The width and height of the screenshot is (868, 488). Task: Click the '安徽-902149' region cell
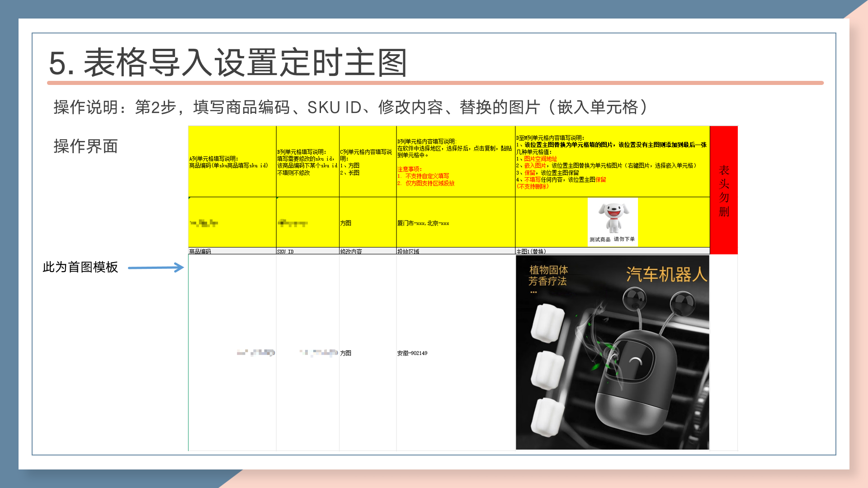[x=412, y=353]
